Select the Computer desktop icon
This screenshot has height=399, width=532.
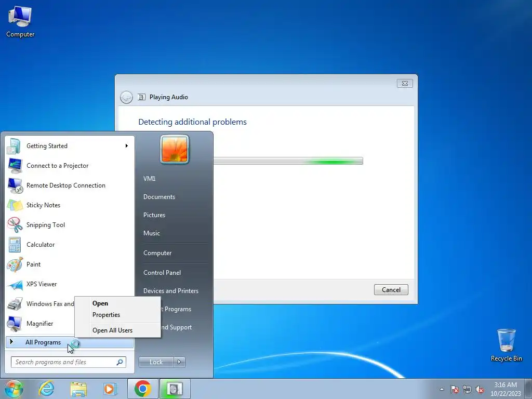pos(20,21)
